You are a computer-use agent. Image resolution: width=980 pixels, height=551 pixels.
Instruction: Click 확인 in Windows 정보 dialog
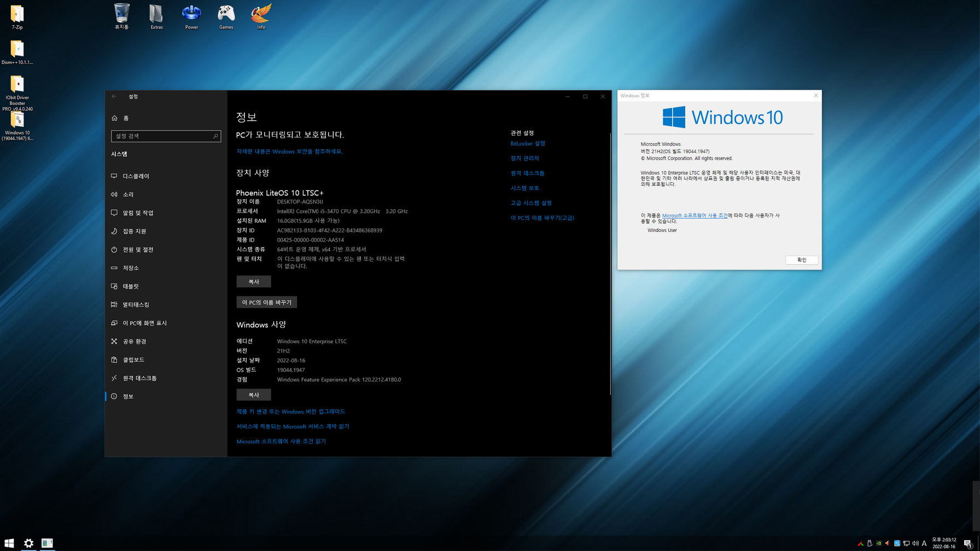801,260
